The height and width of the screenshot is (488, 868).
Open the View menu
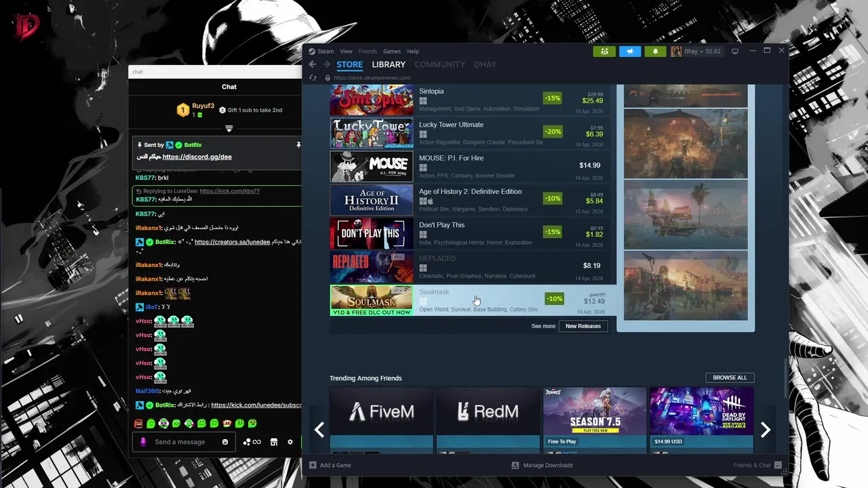pyautogui.click(x=346, y=52)
